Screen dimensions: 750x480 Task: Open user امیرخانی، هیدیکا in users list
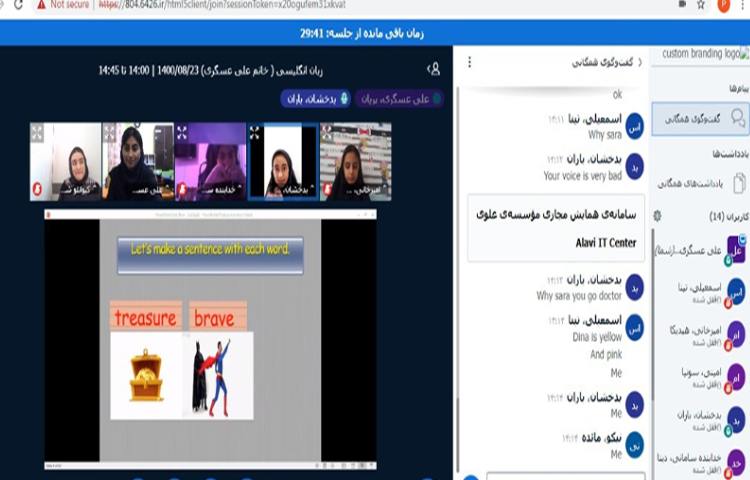[x=700, y=335]
